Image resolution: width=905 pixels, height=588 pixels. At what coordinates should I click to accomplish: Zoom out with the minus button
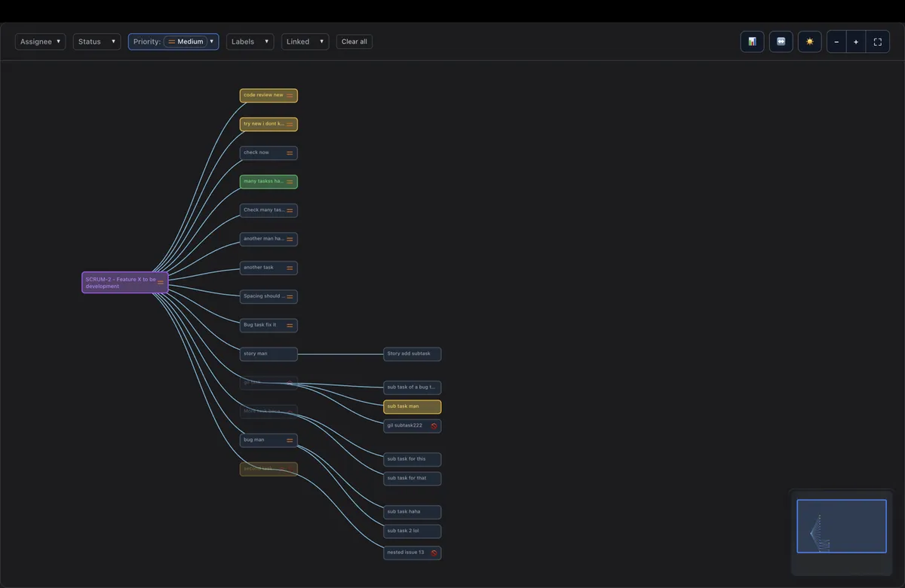[x=836, y=41]
